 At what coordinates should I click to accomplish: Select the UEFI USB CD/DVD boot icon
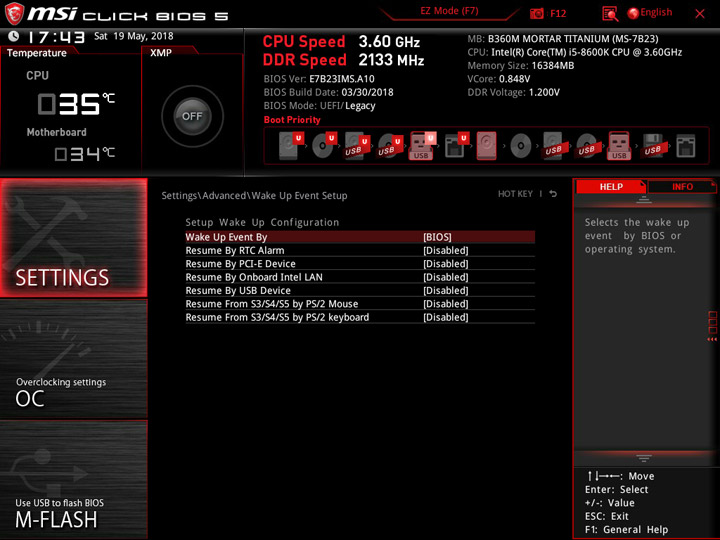[390, 146]
